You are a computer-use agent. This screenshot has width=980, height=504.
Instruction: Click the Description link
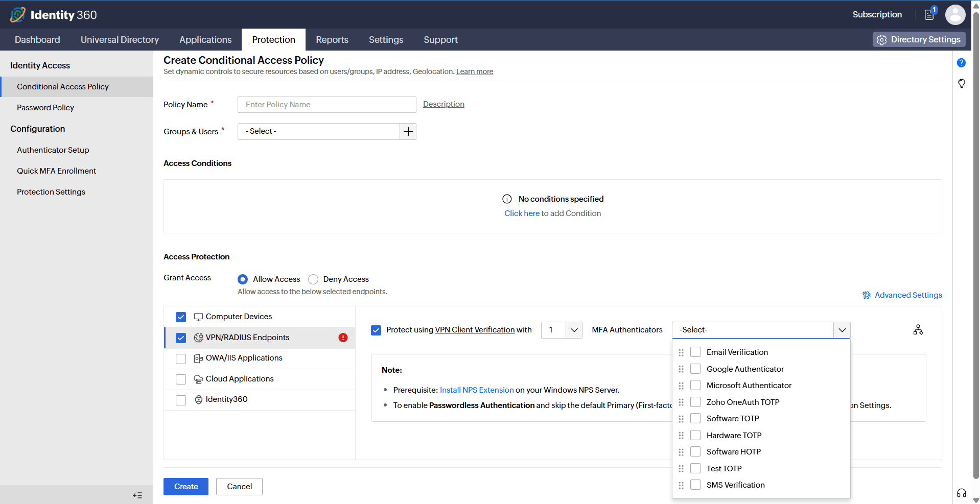[x=444, y=104]
